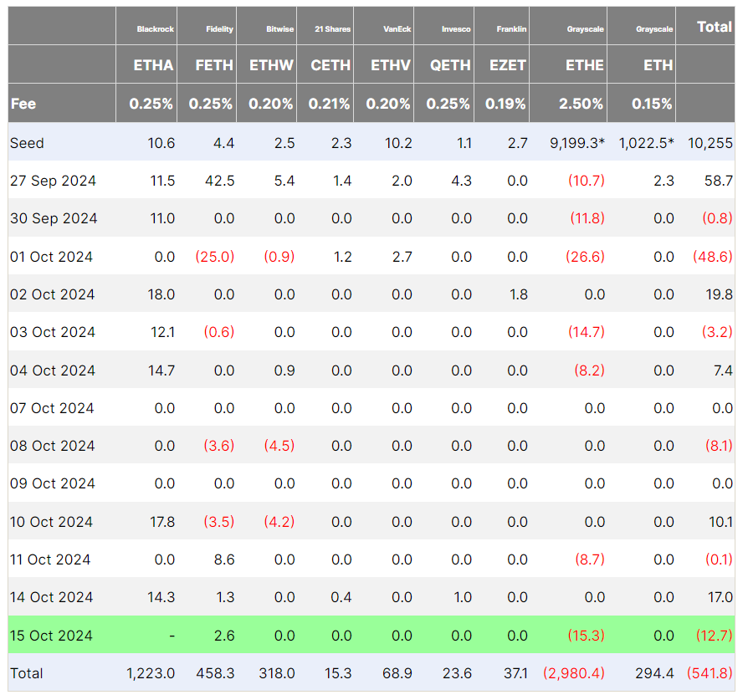Select the 11 Oct 2024 row label

pos(50,559)
